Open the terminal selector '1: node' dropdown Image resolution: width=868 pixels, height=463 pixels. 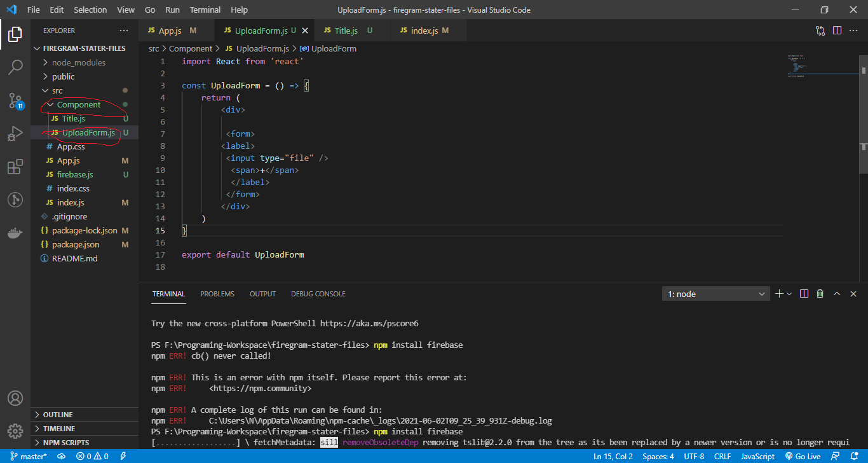pos(715,294)
